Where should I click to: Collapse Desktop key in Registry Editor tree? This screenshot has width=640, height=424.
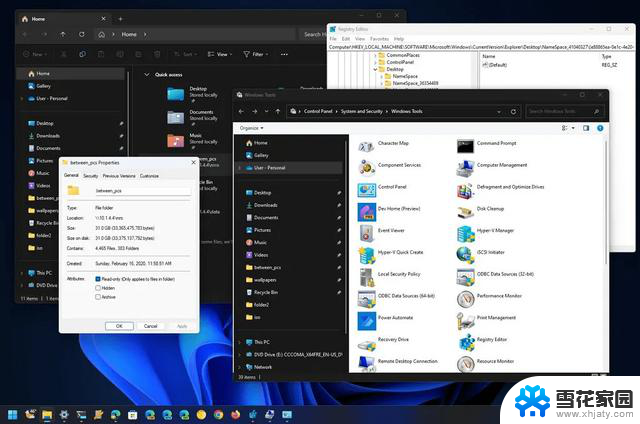[x=375, y=69]
